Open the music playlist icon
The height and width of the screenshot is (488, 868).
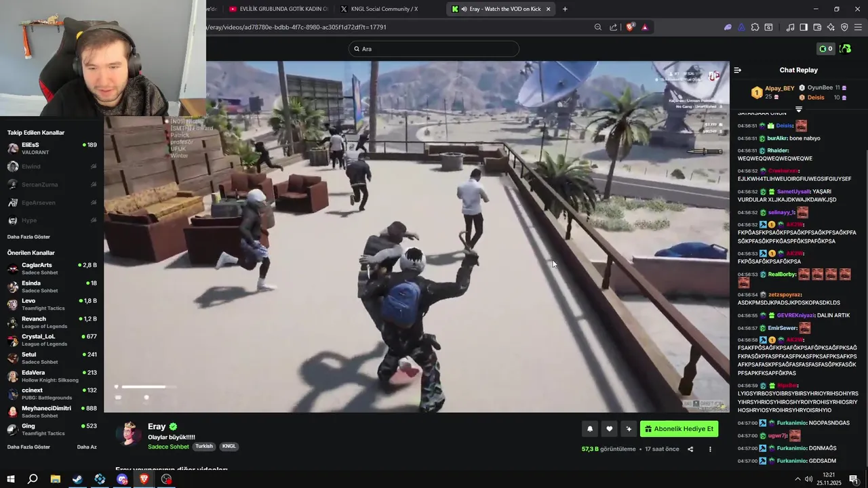tap(790, 27)
